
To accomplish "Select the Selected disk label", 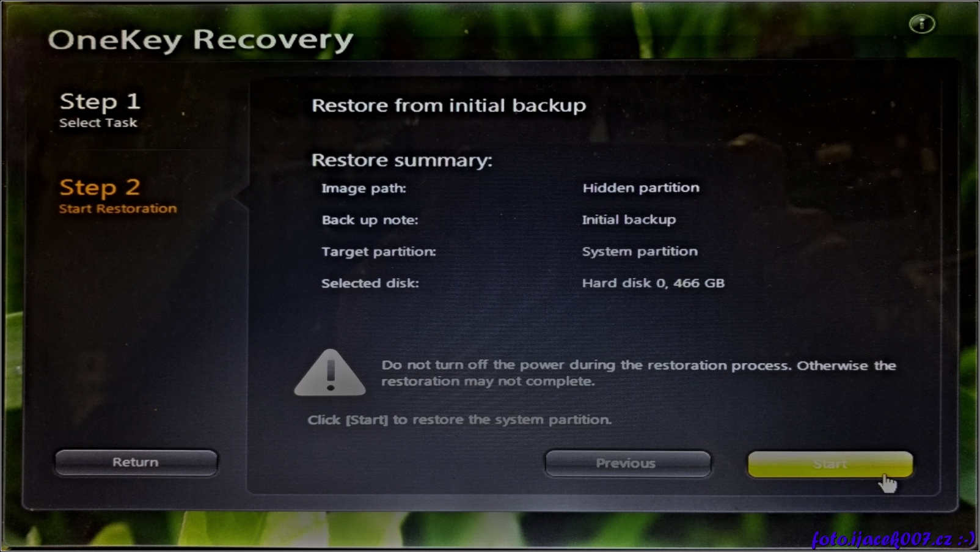I will tap(370, 283).
